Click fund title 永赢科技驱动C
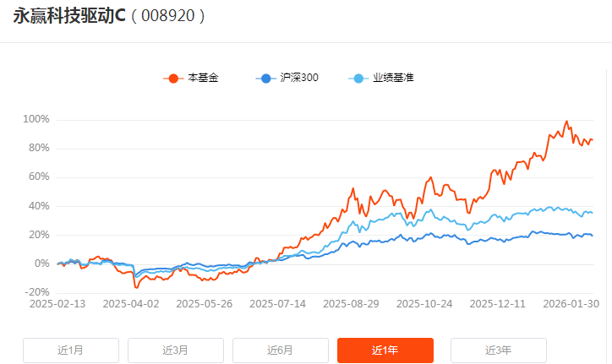The width and height of the screenshot is (612, 364). click(69, 16)
